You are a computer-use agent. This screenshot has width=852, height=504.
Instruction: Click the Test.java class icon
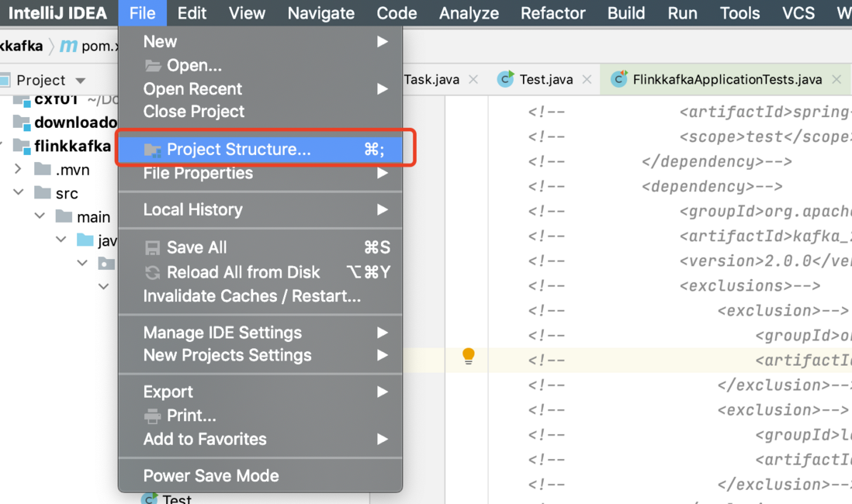pyautogui.click(x=505, y=79)
